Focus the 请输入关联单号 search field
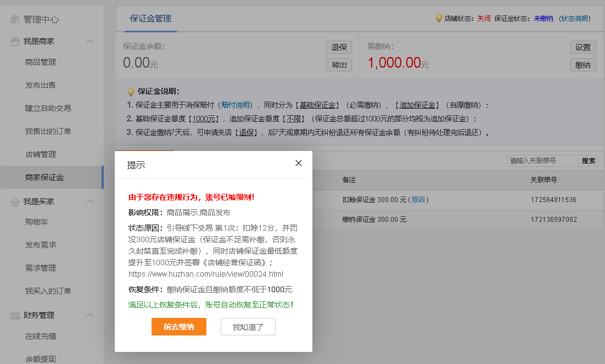This screenshot has width=605, height=364. click(x=542, y=161)
